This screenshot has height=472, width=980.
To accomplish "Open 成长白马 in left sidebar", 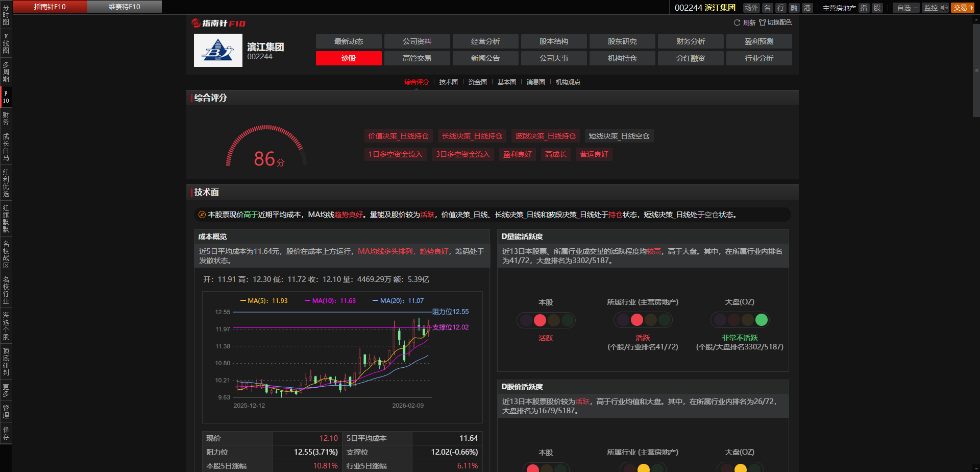I will click(x=6, y=147).
